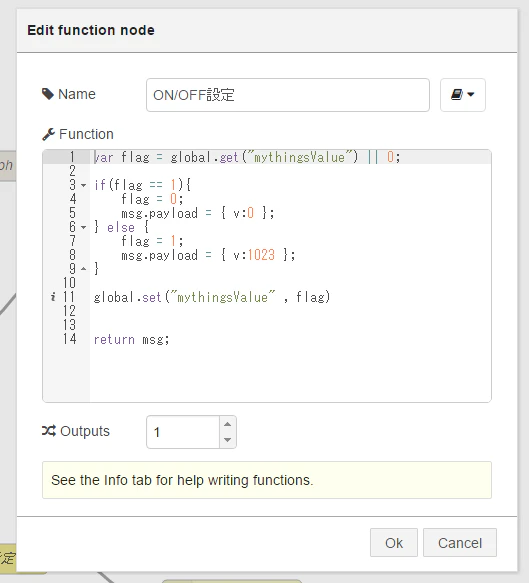This screenshot has height=583, width=529.
Task: Decrease Outputs with the down arrow
Action: tap(228, 440)
